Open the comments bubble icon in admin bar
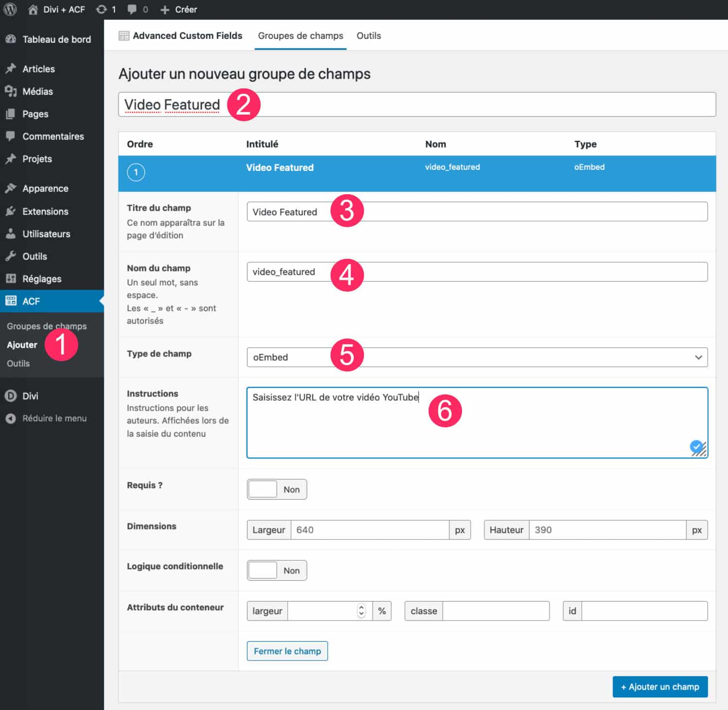Image resolution: width=728 pixels, height=710 pixels. coord(132,10)
